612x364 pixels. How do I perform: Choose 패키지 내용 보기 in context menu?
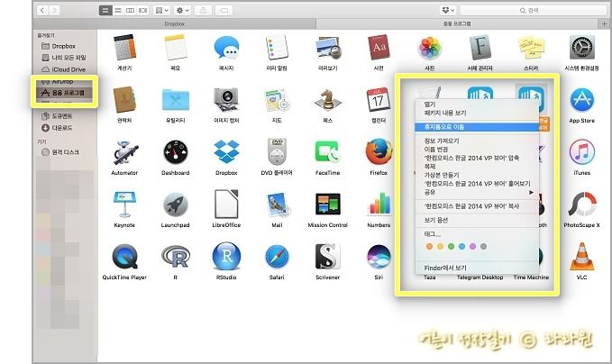pos(445,114)
